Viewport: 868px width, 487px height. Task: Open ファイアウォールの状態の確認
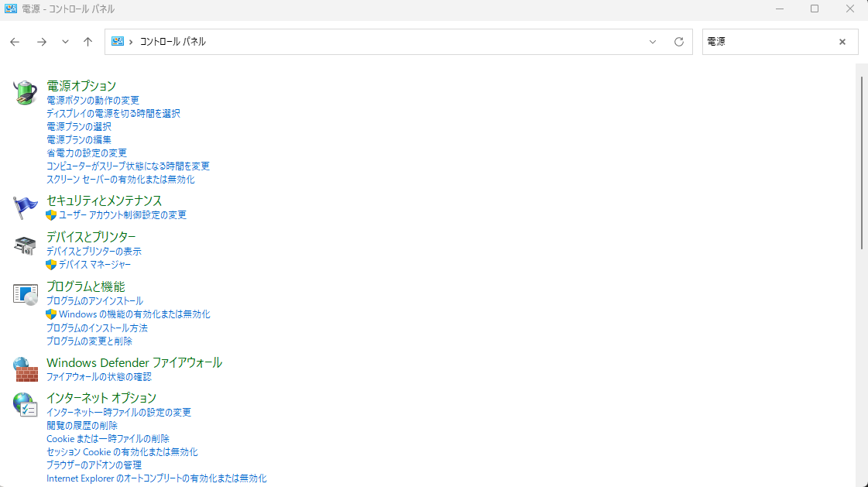click(98, 377)
